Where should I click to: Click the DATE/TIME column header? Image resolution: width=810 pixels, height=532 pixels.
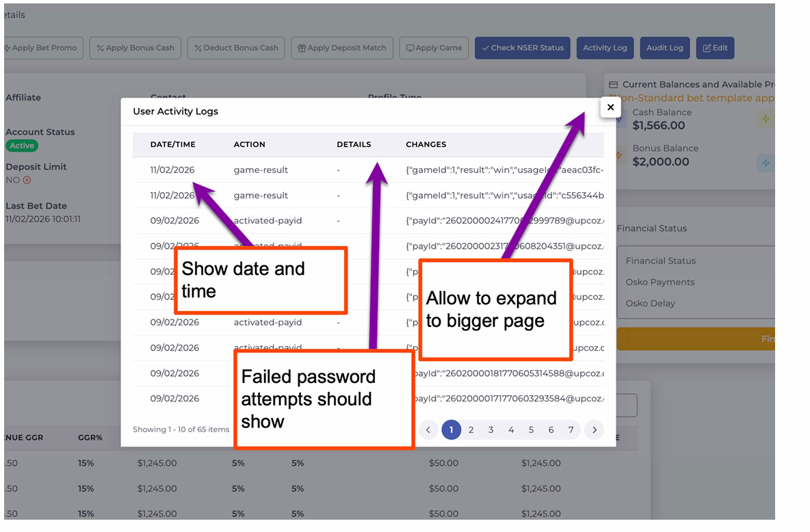coord(172,144)
